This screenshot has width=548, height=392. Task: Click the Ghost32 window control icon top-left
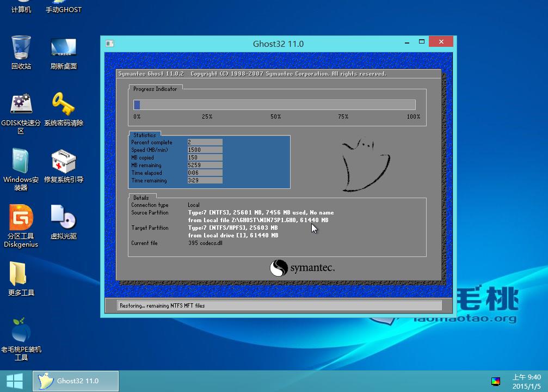pos(109,44)
